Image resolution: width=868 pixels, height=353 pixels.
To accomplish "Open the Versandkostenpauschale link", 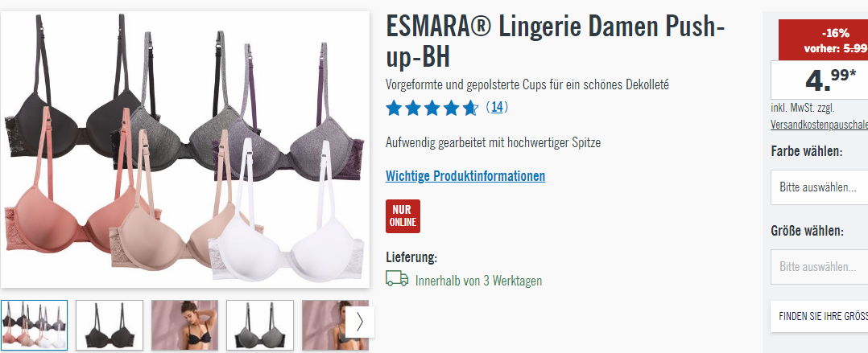I will coord(820,125).
